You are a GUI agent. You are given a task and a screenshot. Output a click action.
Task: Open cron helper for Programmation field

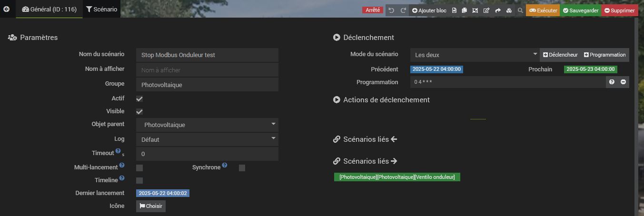click(x=612, y=82)
